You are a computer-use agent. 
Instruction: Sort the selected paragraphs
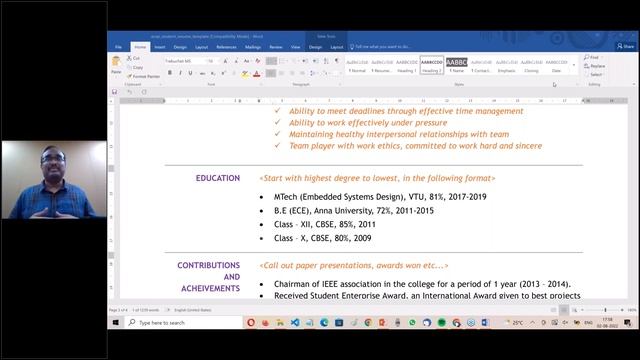(326, 61)
